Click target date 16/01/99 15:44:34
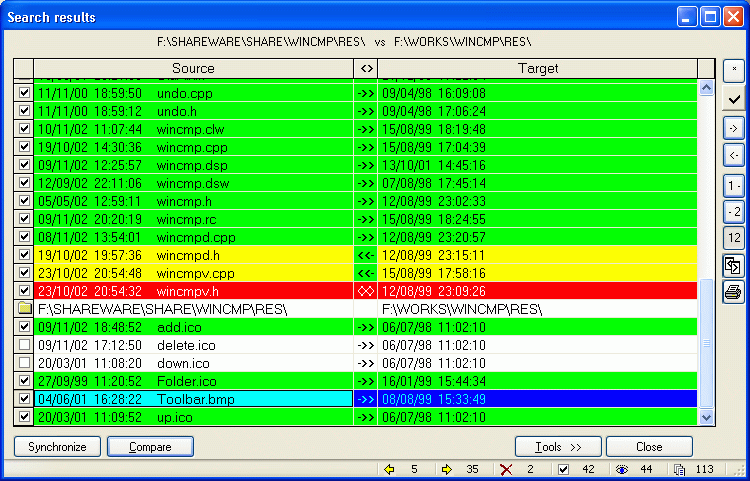The image size is (750, 481). [x=434, y=382]
